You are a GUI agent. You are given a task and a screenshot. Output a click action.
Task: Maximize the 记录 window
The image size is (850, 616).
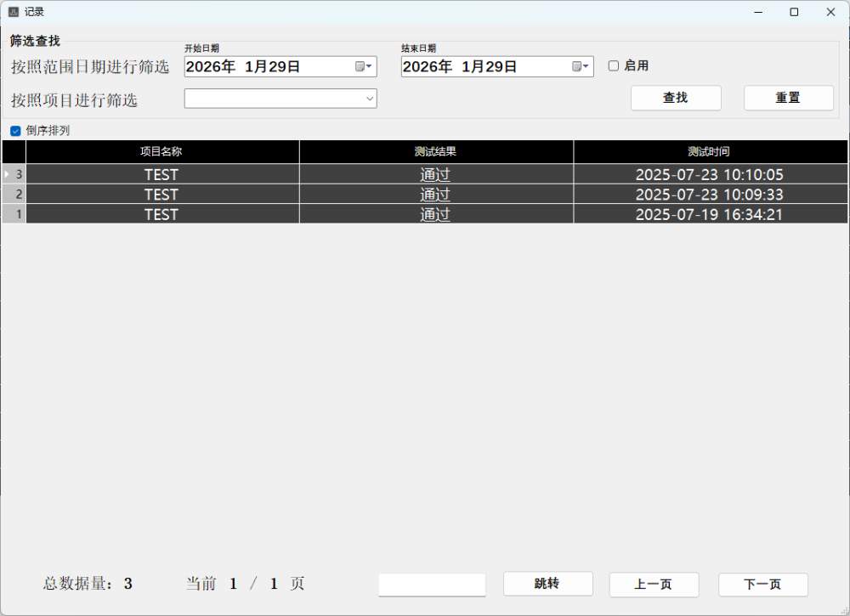[x=794, y=12]
